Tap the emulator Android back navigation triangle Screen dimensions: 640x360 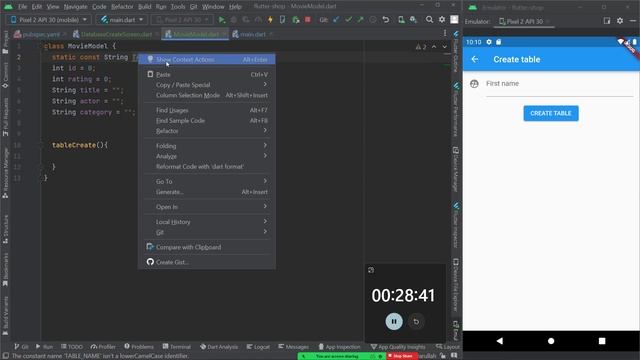click(500, 341)
